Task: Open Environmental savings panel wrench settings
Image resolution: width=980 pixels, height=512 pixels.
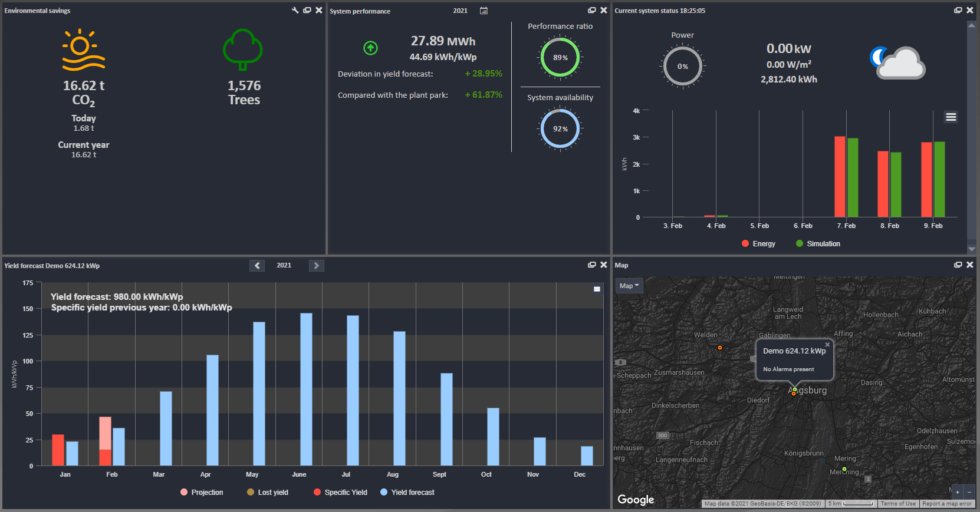Action: [295, 10]
